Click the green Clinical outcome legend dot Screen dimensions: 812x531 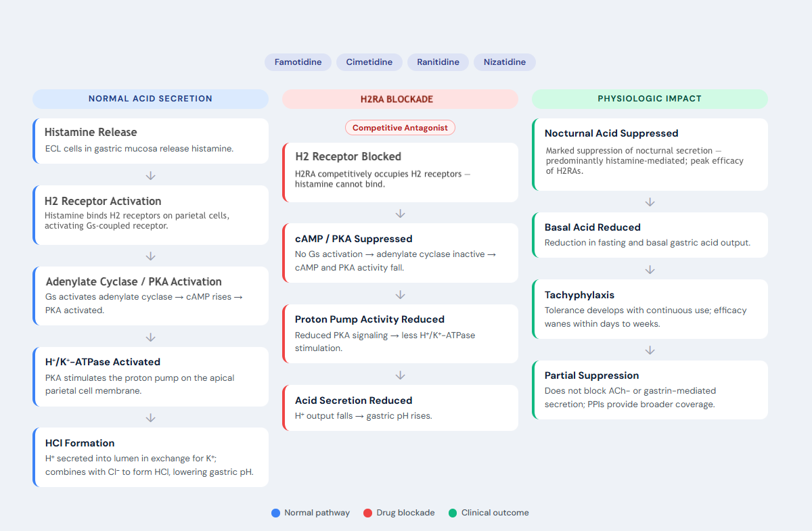(x=453, y=513)
